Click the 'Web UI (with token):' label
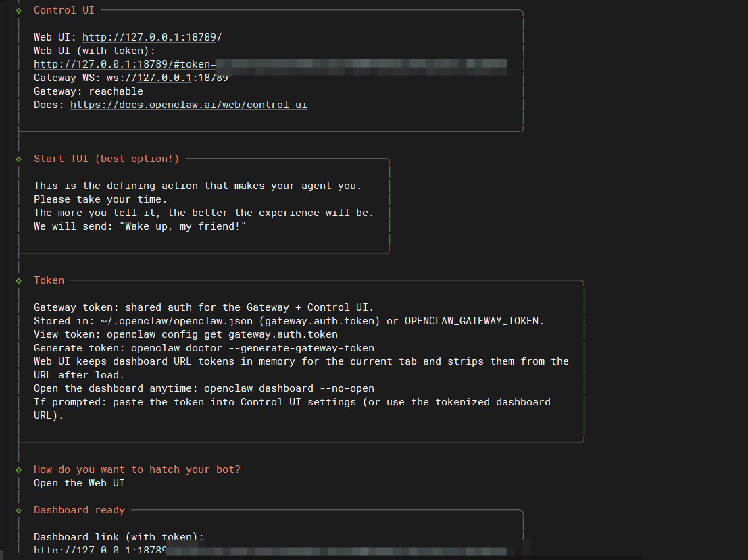 click(x=95, y=51)
